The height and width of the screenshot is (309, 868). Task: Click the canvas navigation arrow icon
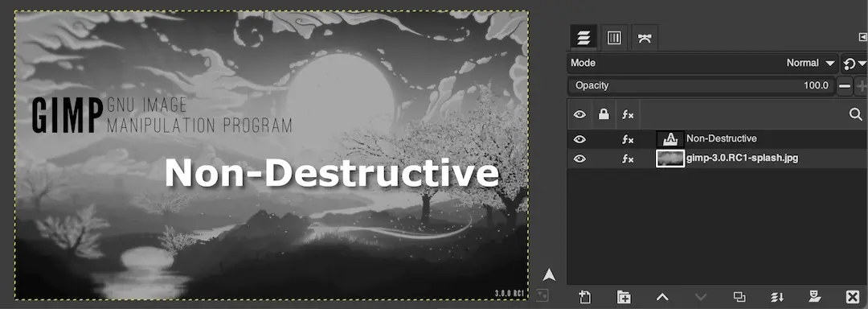pyautogui.click(x=549, y=274)
